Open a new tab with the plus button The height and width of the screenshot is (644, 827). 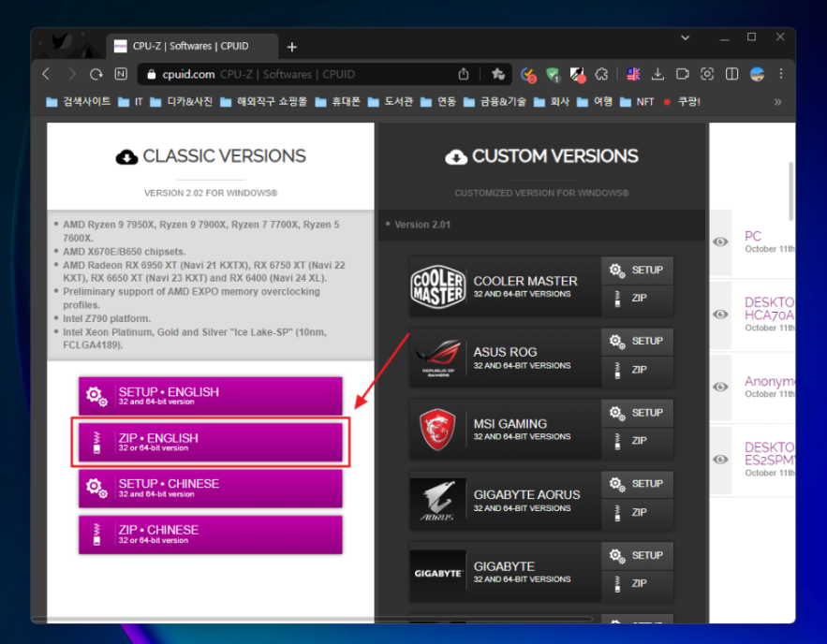tap(291, 47)
